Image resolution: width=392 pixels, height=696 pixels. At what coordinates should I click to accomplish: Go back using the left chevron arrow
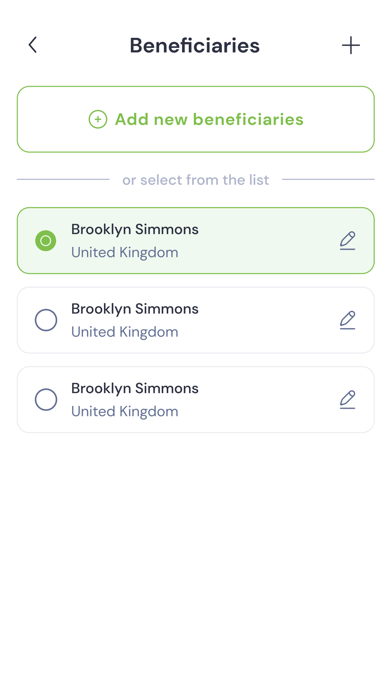tap(32, 45)
